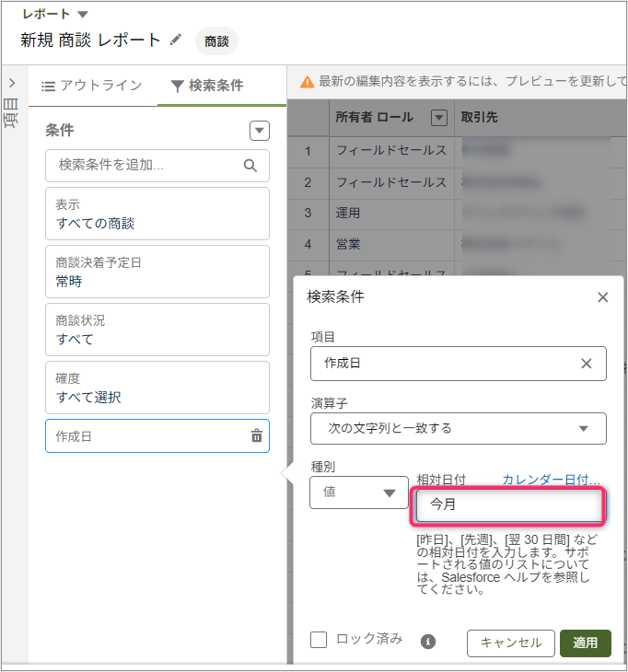The height and width of the screenshot is (672, 628).
Task: Open the 条件 options dropdown arrow
Action: tap(260, 131)
